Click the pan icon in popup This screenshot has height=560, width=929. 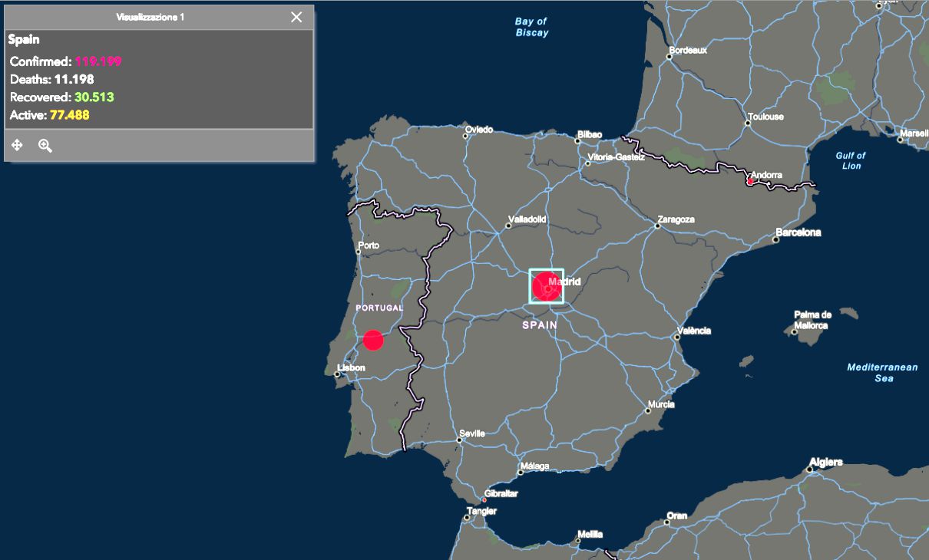[x=18, y=145]
